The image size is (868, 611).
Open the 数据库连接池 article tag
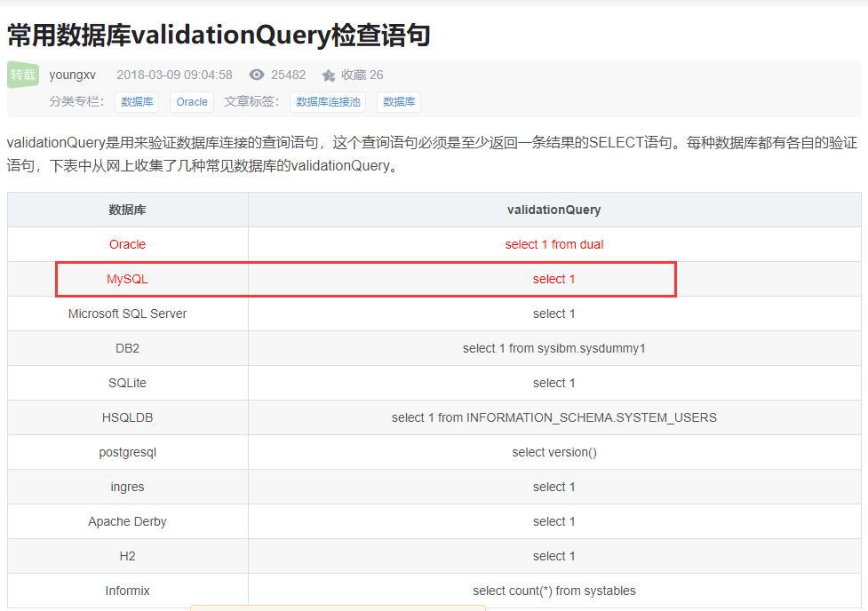point(328,102)
